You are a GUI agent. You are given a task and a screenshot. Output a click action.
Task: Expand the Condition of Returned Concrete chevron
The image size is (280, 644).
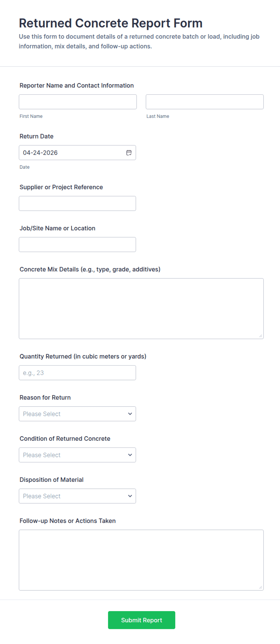130,455
